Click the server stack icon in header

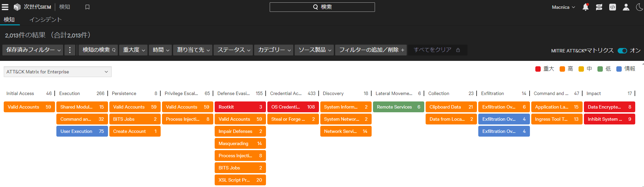599,7
